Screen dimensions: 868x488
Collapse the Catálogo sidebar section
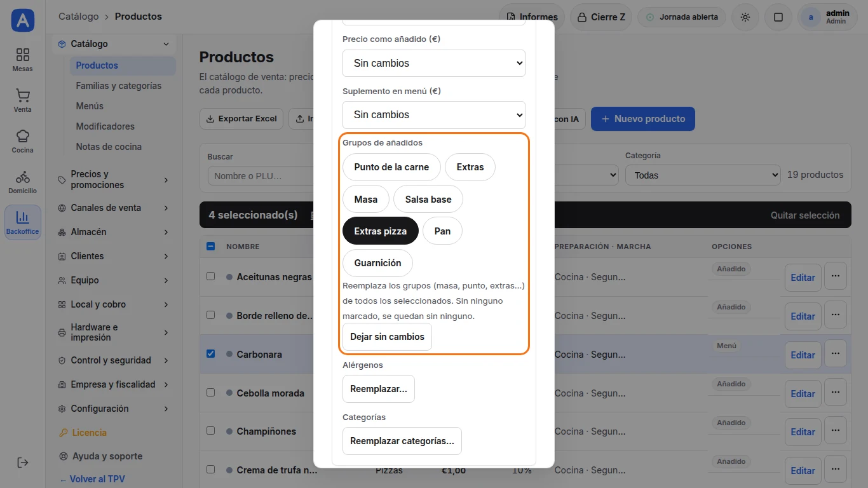coord(114,44)
